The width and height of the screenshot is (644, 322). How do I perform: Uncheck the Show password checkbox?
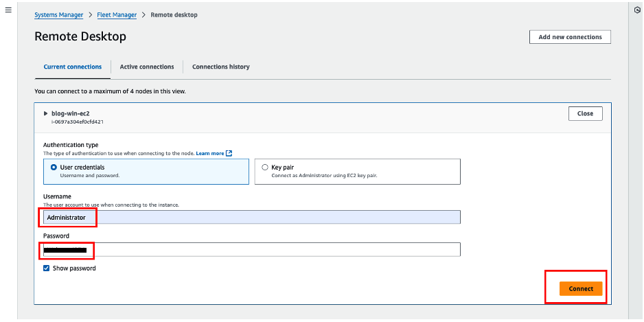47,268
